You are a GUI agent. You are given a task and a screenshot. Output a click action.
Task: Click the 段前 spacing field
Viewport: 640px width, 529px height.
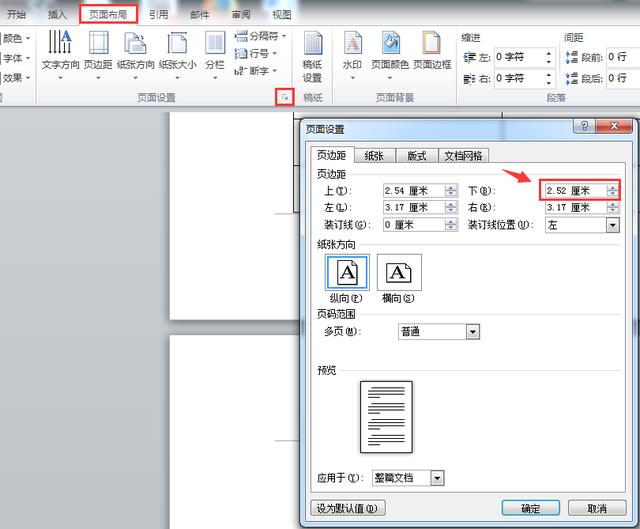[622, 57]
